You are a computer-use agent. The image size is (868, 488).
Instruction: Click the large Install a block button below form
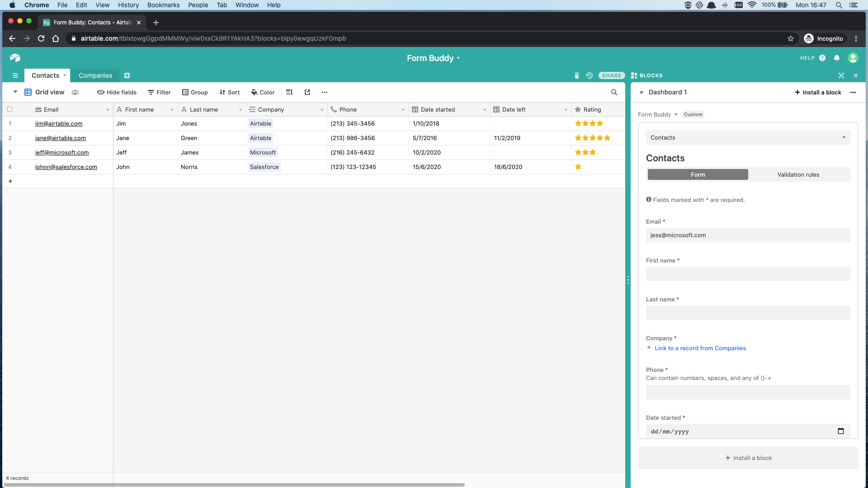click(x=748, y=458)
